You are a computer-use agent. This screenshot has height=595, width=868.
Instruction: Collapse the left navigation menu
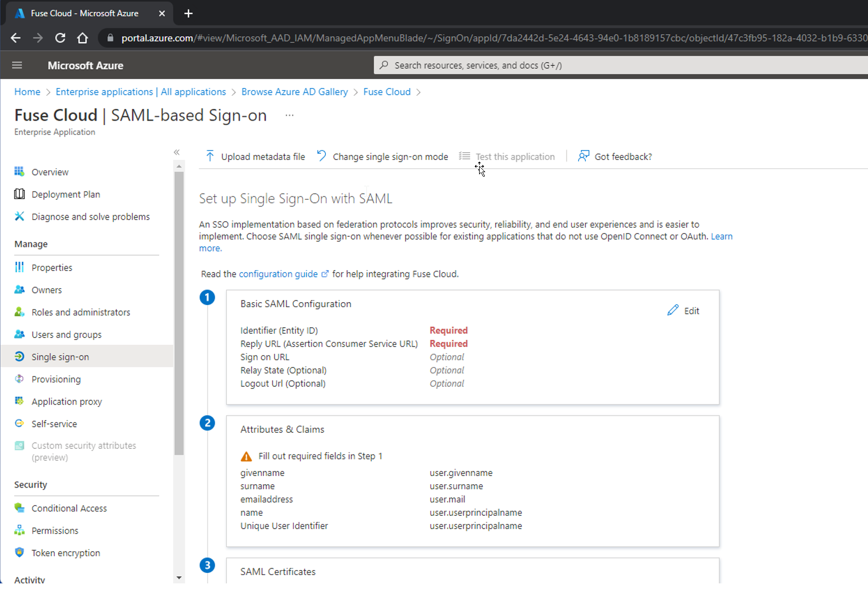[176, 152]
